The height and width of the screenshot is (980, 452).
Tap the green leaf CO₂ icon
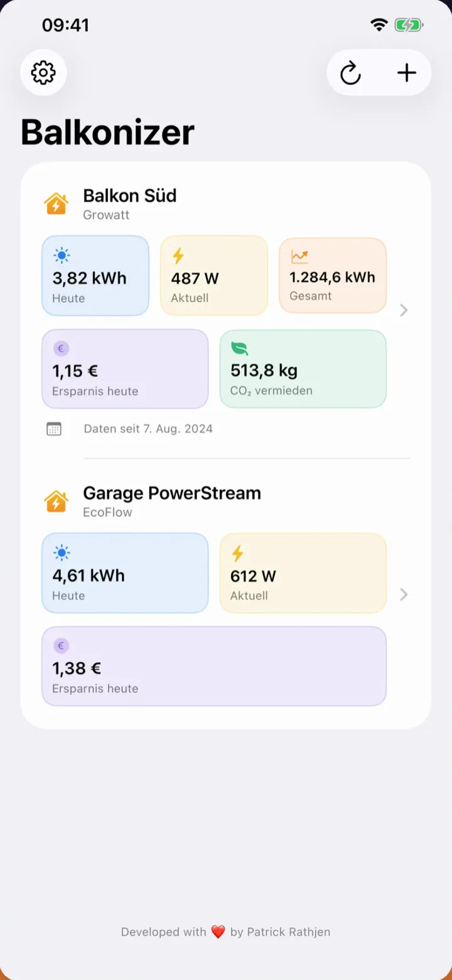coord(239,348)
